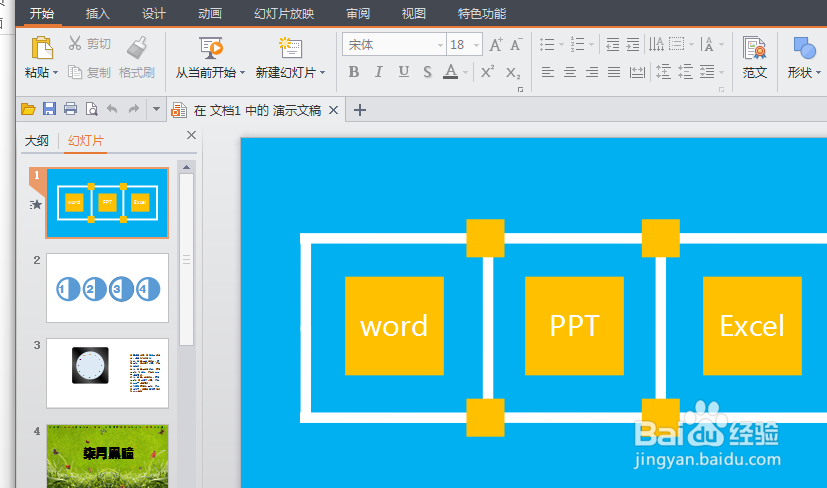The image size is (827, 488).
Task: Click the Cut scissors icon
Action: pos(75,44)
